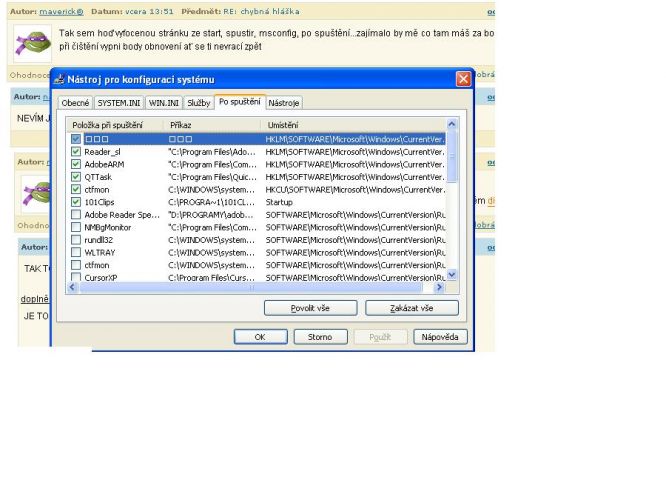Screen dimensions: 666x500
Task: Open the SYSTEM.INI tab
Action: pyautogui.click(x=119, y=103)
